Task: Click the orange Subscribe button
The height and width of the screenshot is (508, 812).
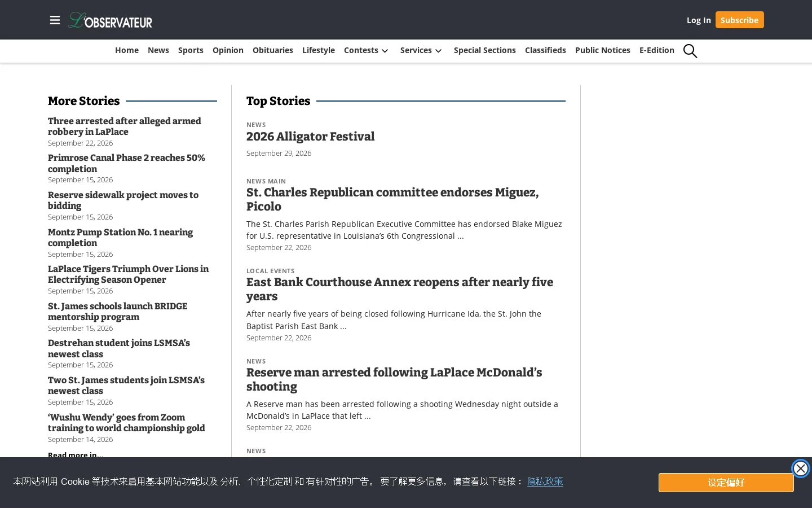Action: pyautogui.click(x=739, y=20)
